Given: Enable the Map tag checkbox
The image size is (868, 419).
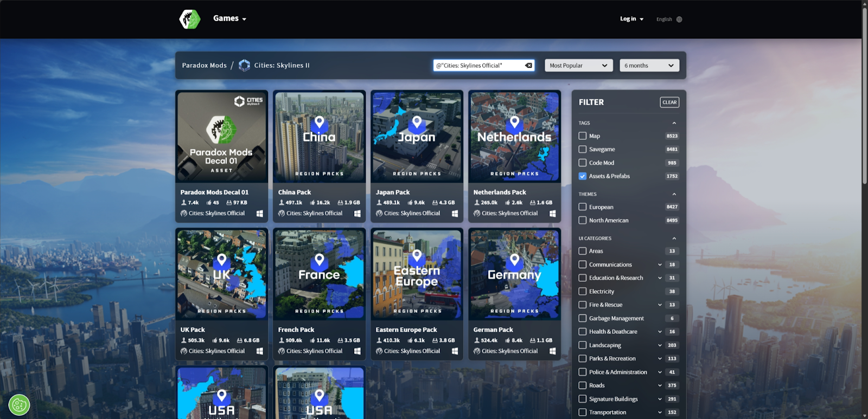Looking at the screenshot, I should tap(583, 136).
